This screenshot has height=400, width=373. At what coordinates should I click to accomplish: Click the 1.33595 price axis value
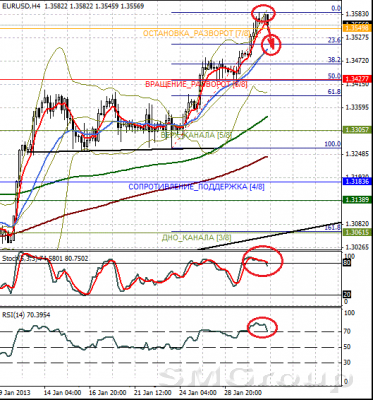(x=357, y=107)
